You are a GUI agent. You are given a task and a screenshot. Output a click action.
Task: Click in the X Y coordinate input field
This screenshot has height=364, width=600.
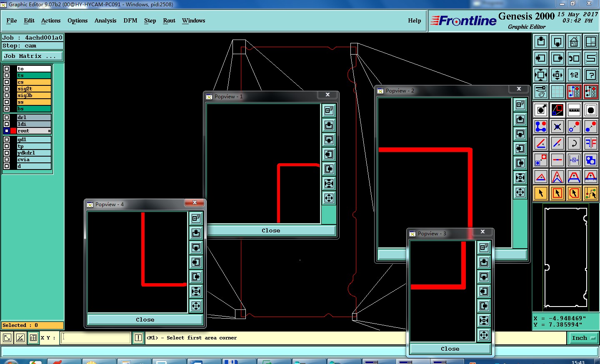tap(96, 338)
